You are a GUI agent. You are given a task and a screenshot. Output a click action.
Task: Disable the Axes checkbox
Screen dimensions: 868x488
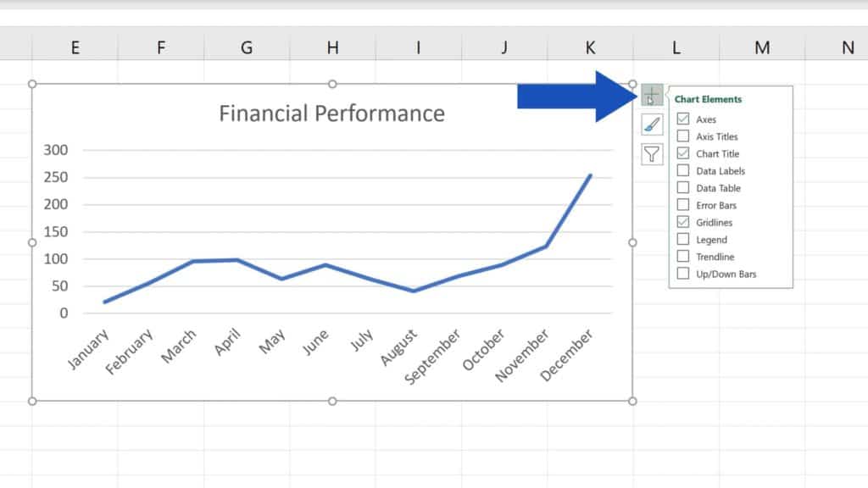pyautogui.click(x=682, y=119)
